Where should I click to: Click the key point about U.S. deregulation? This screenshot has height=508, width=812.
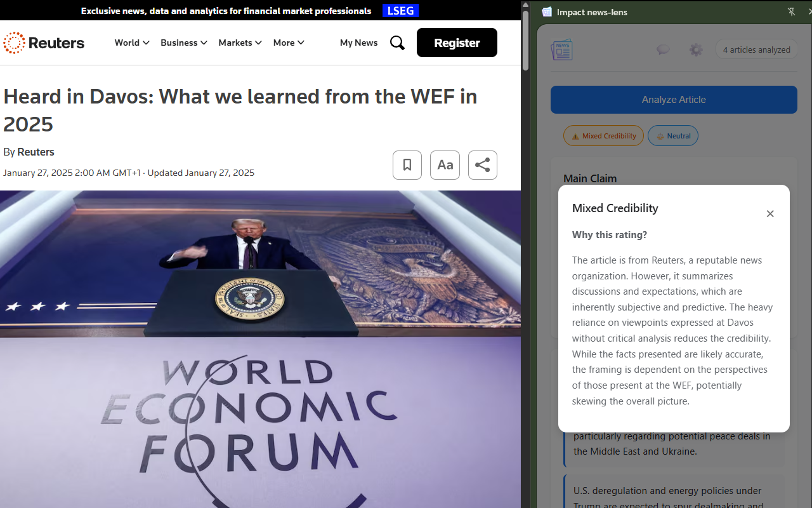pos(674,493)
